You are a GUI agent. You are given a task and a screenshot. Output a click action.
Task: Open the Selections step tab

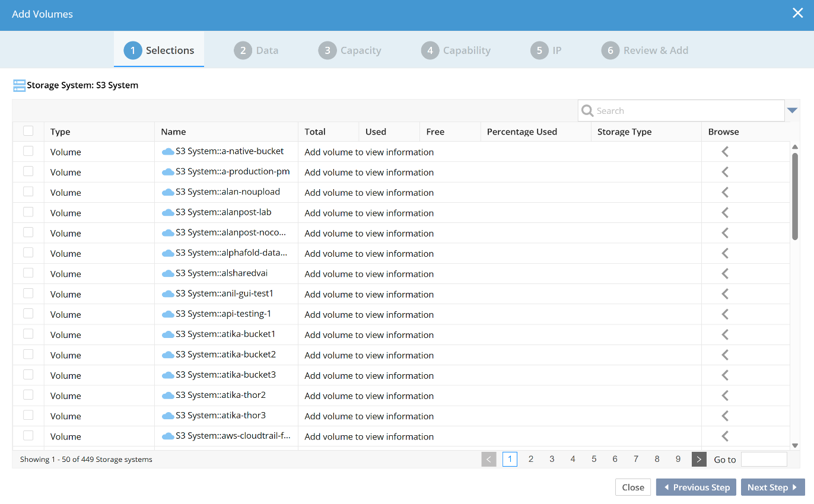[x=159, y=50]
